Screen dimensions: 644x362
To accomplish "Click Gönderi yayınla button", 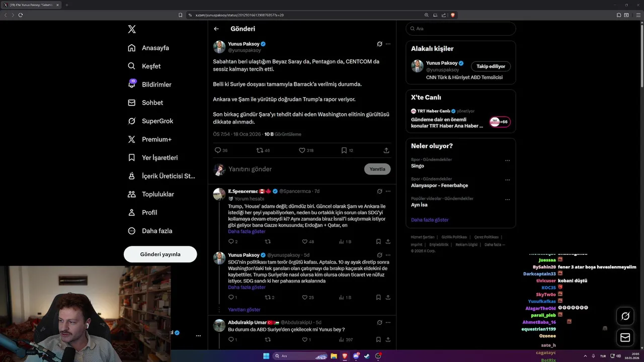I will 160,254.
